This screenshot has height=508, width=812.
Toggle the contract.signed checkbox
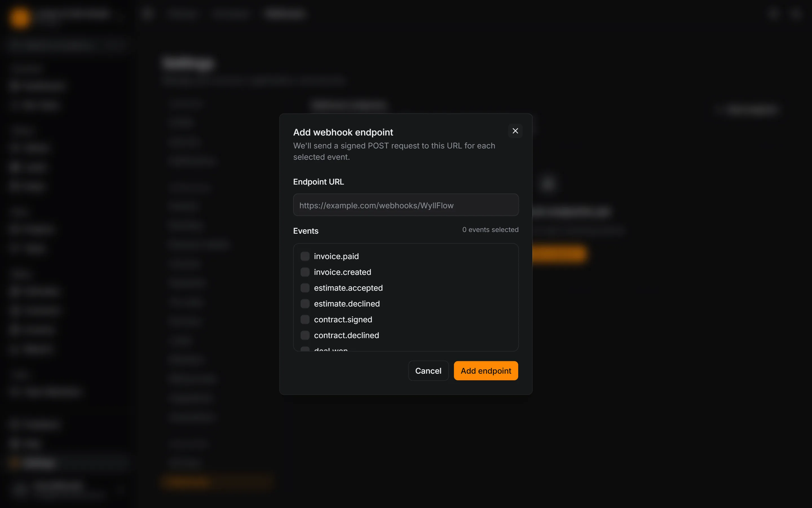(305, 319)
